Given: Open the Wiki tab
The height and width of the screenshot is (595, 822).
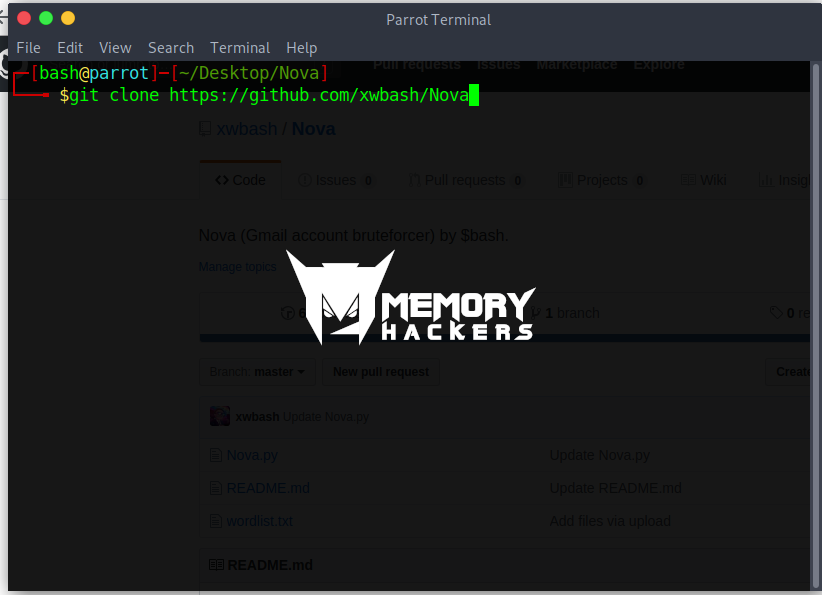Looking at the screenshot, I should [704, 180].
